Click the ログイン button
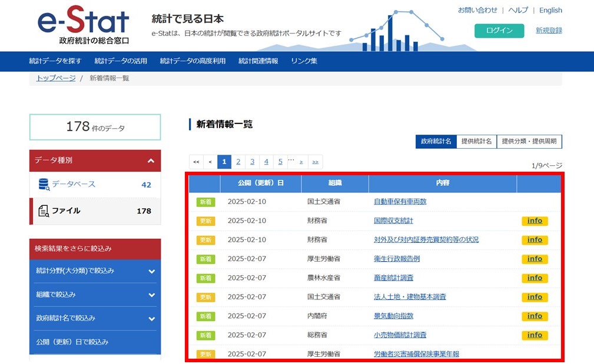 (x=499, y=31)
